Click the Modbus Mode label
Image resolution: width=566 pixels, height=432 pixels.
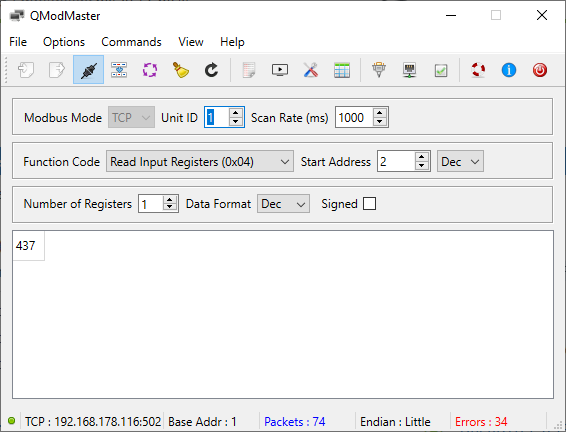(63, 118)
